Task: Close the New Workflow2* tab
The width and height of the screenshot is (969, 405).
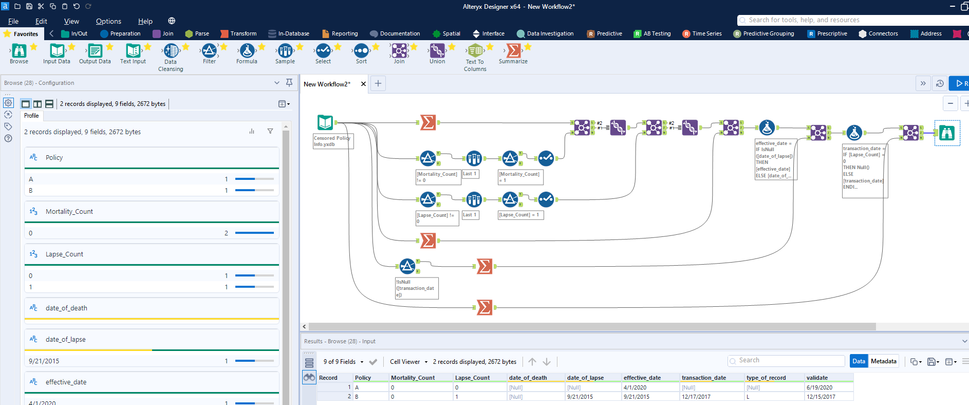Action: coord(363,84)
